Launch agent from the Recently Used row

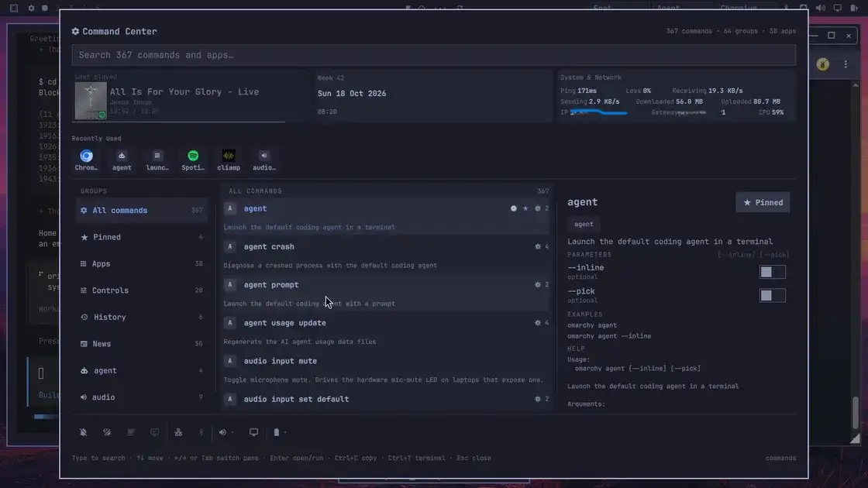[x=122, y=160]
